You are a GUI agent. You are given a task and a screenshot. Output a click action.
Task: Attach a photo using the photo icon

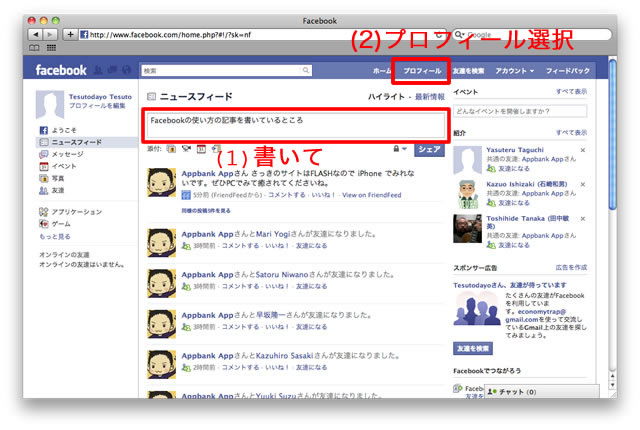click(171, 149)
